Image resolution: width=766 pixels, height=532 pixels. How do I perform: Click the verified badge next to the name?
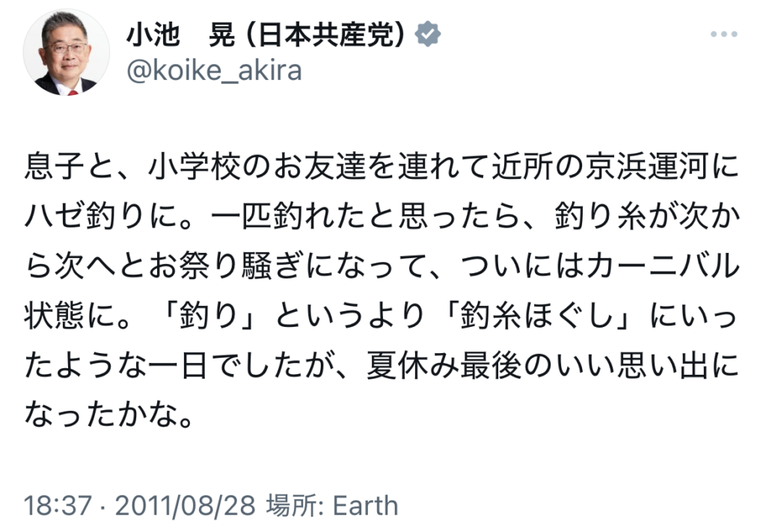click(x=429, y=34)
